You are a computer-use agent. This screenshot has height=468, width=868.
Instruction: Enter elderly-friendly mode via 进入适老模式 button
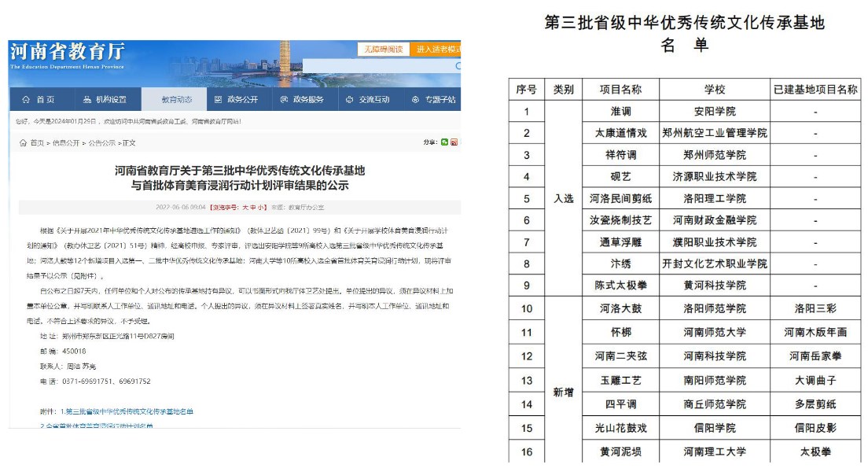click(436, 49)
